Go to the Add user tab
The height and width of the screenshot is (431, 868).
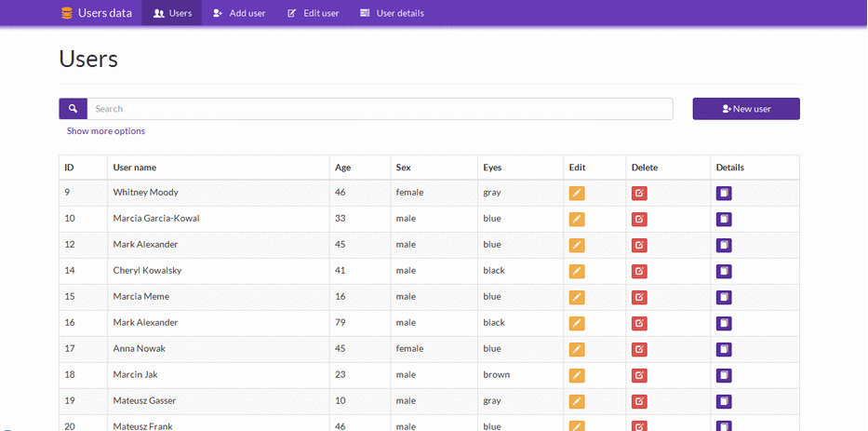tap(239, 13)
